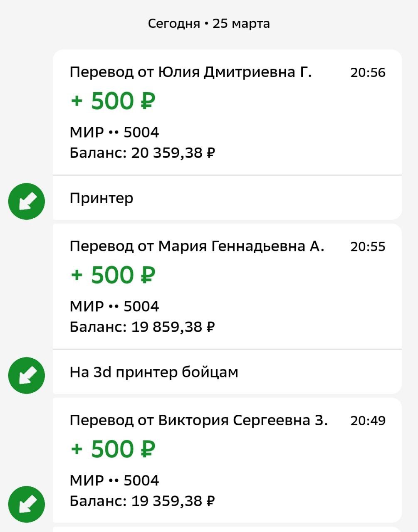Tap the "Сегодня • 25 марта" date header
The image size is (418, 532).
point(209,23)
